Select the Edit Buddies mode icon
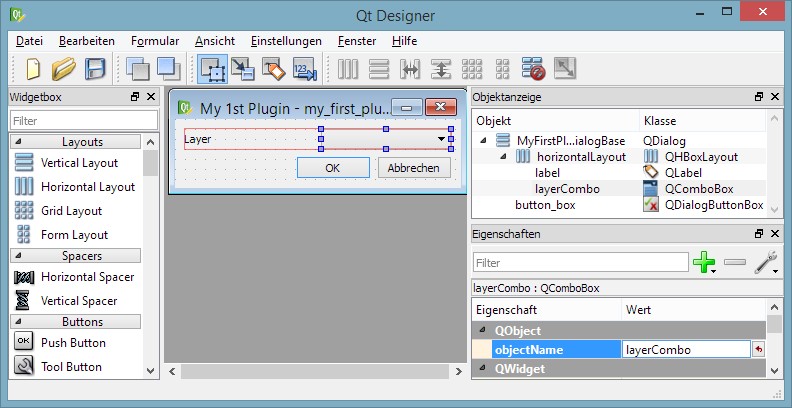Image resolution: width=792 pixels, height=408 pixels. pos(274,69)
